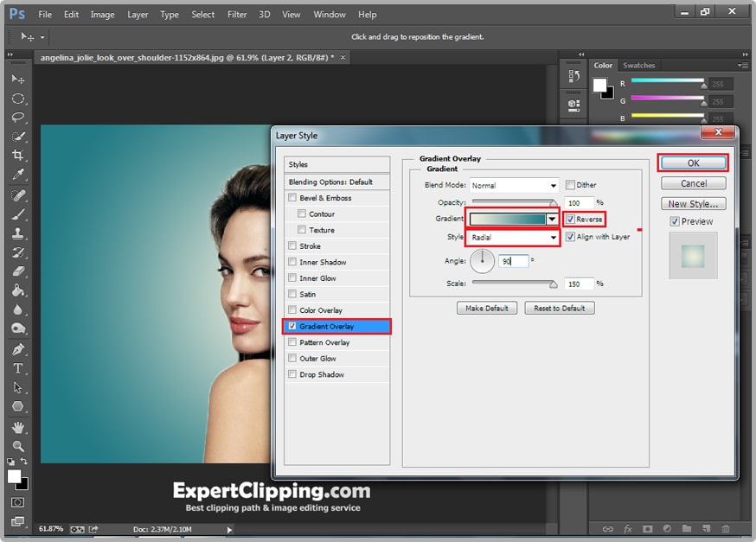Open the gradient Style dropdown showing Radial
Screen dimensions: 756x542
[512, 237]
